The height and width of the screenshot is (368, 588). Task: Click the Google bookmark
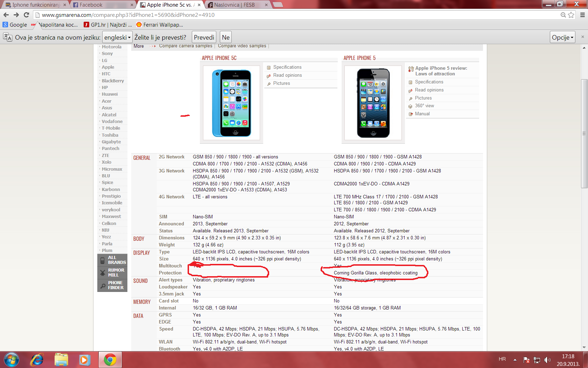tap(15, 25)
